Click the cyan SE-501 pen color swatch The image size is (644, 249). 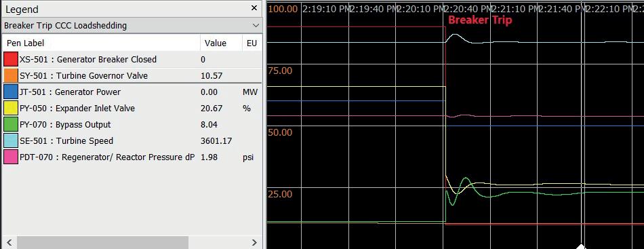(11, 141)
